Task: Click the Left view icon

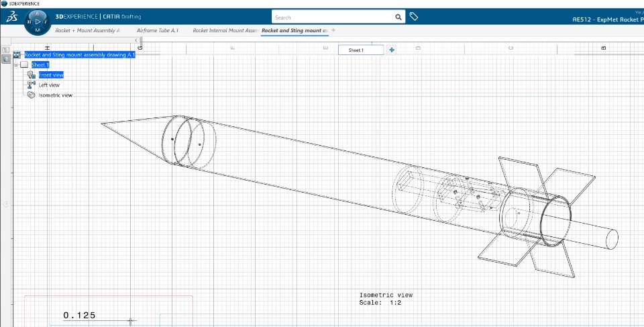Action: coord(32,85)
